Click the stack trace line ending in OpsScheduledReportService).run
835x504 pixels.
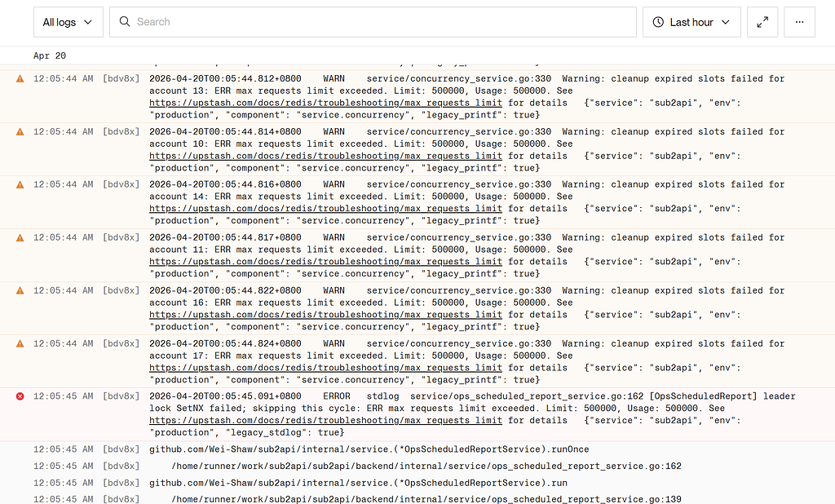click(x=358, y=483)
